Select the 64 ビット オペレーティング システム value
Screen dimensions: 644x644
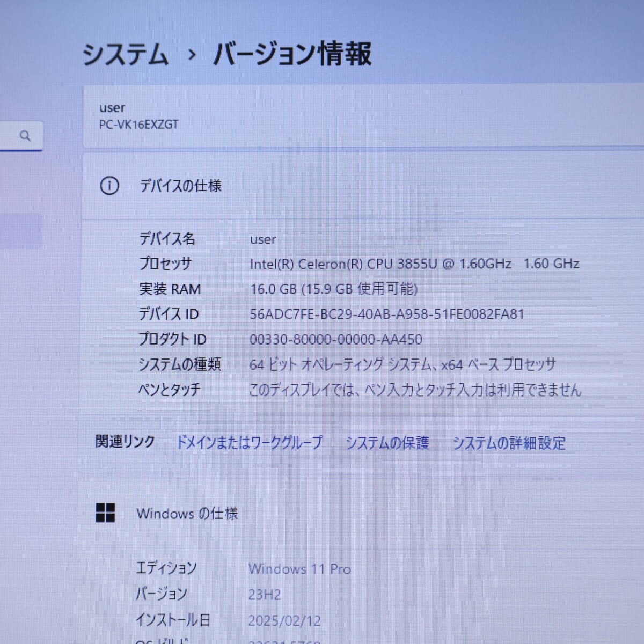(402, 364)
